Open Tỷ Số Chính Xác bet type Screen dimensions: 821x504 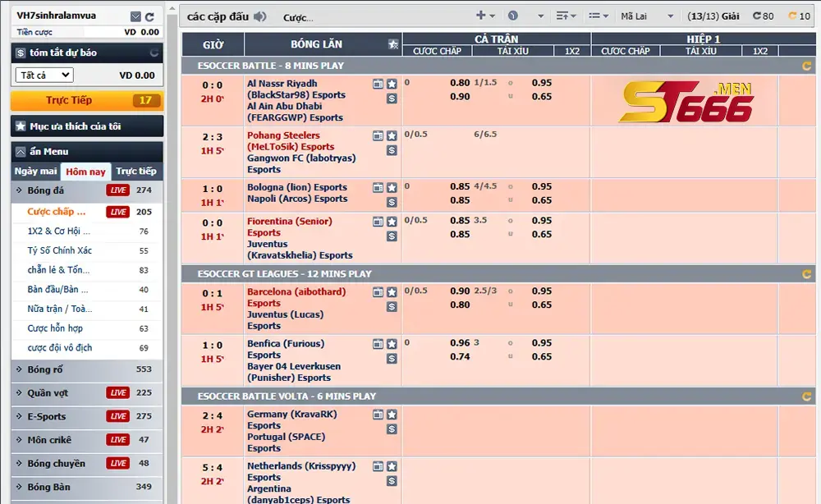[60, 250]
